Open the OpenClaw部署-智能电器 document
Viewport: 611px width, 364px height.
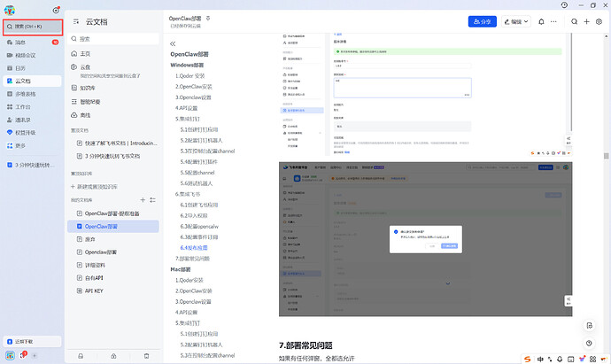point(114,213)
